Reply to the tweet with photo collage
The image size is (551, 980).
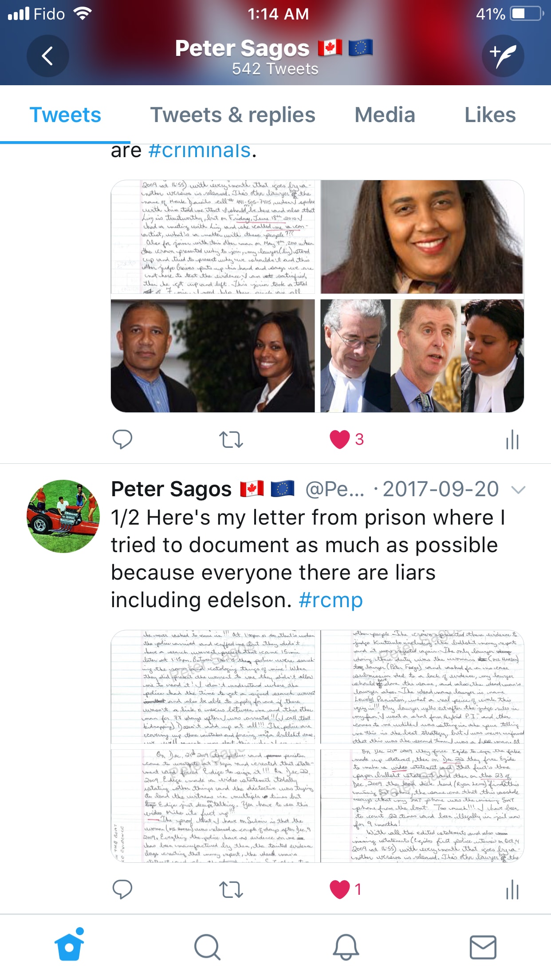[122, 439]
